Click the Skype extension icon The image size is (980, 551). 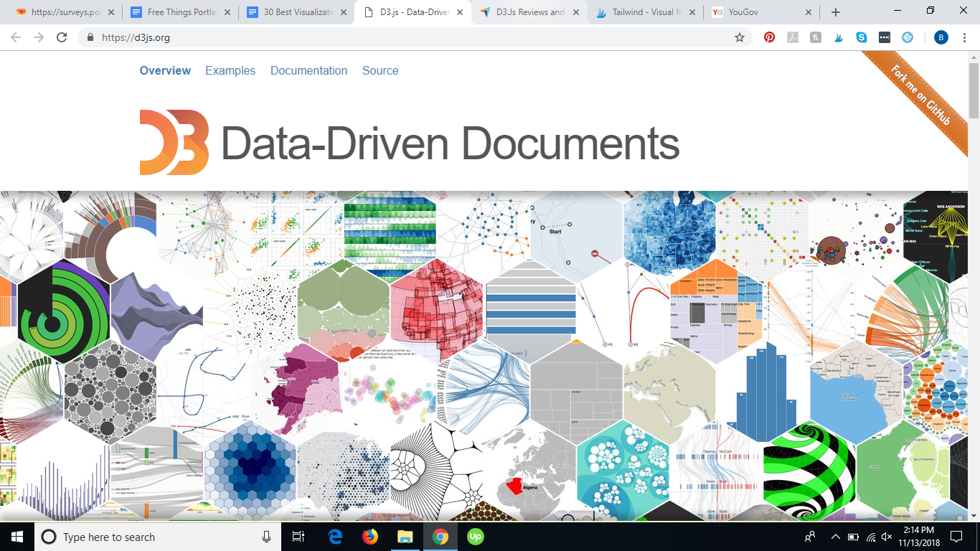(862, 37)
